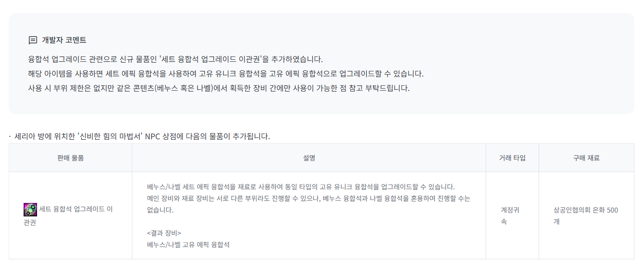Click the 거래 타입 column header
Image resolution: width=644 pixels, height=267 pixels.
coord(512,158)
